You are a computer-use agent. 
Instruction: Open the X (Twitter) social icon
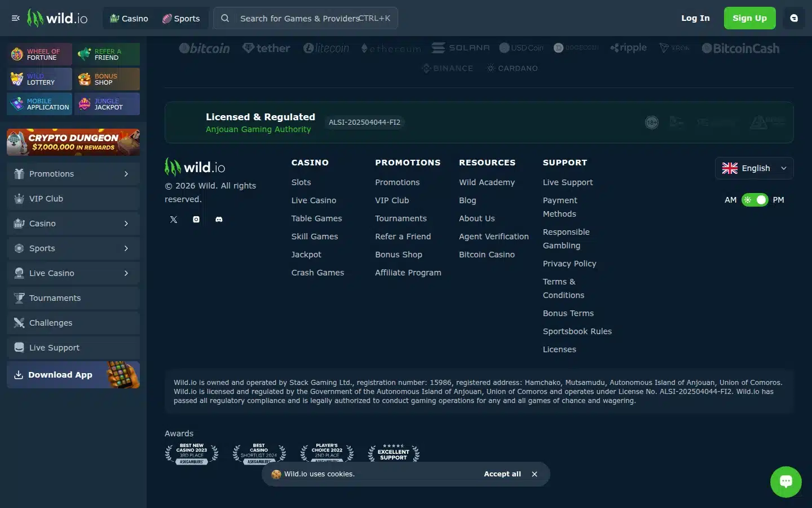174,220
